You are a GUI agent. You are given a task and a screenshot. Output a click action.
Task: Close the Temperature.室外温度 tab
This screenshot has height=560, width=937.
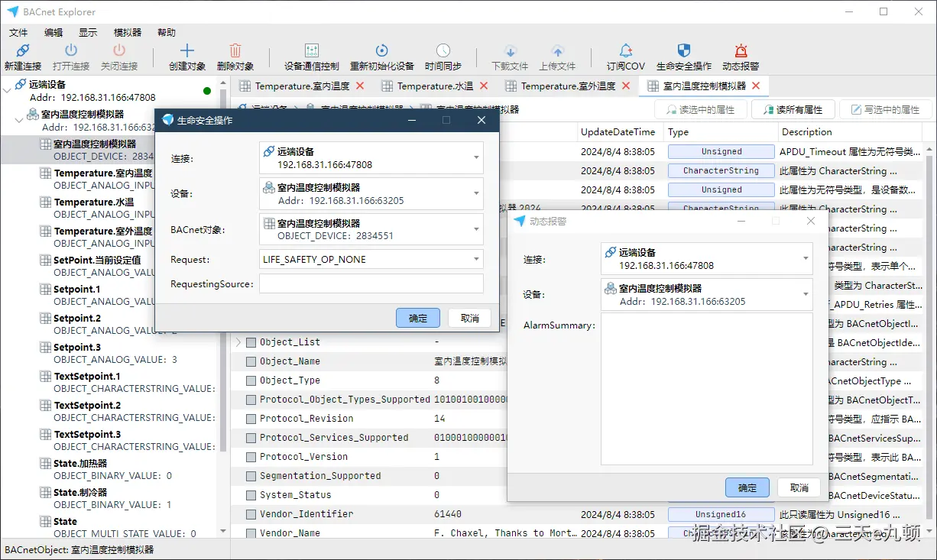pyautogui.click(x=627, y=86)
